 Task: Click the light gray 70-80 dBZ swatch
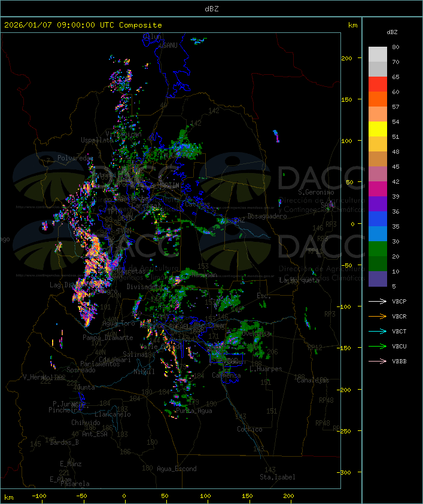pos(378,54)
